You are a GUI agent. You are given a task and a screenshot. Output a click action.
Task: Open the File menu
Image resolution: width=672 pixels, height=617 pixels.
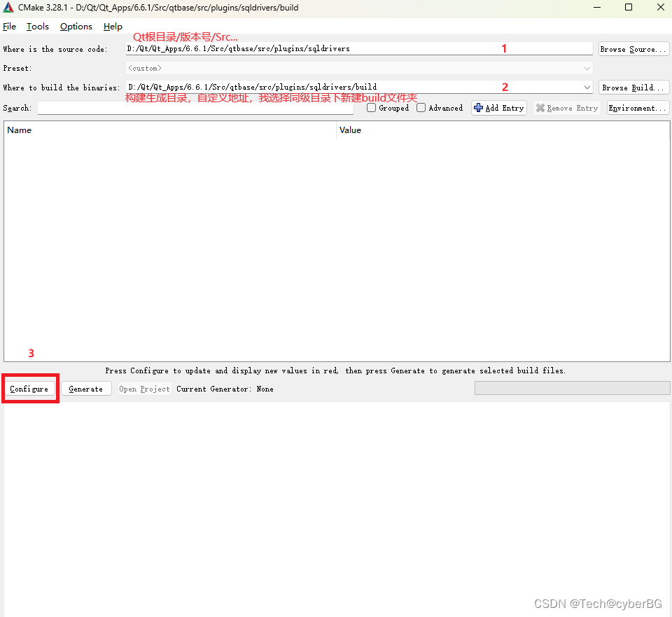[9, 26]
